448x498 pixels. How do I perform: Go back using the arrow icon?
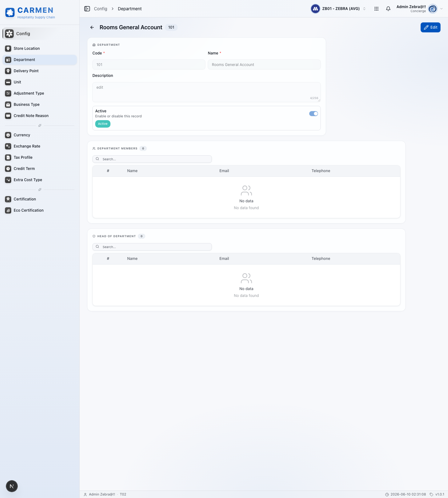coord(92,27)
